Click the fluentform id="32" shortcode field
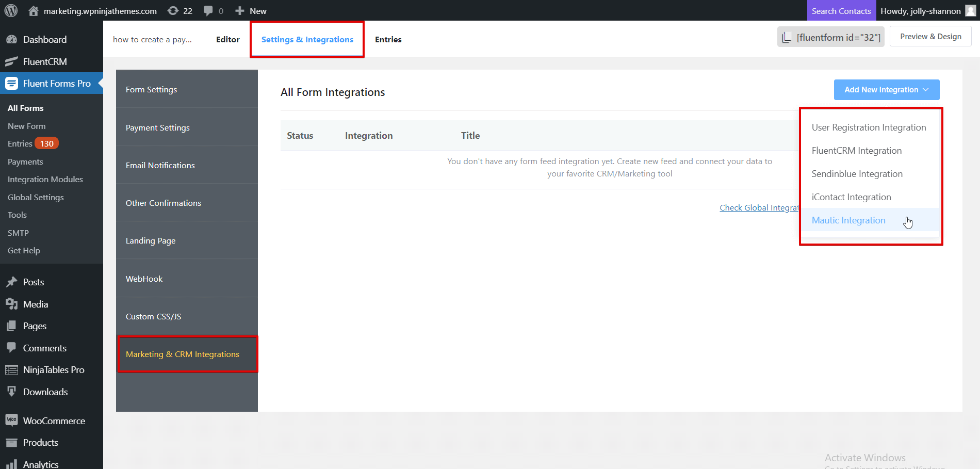Screen dimensions: 980x469 pyautogui.click(x=830, y=36)
